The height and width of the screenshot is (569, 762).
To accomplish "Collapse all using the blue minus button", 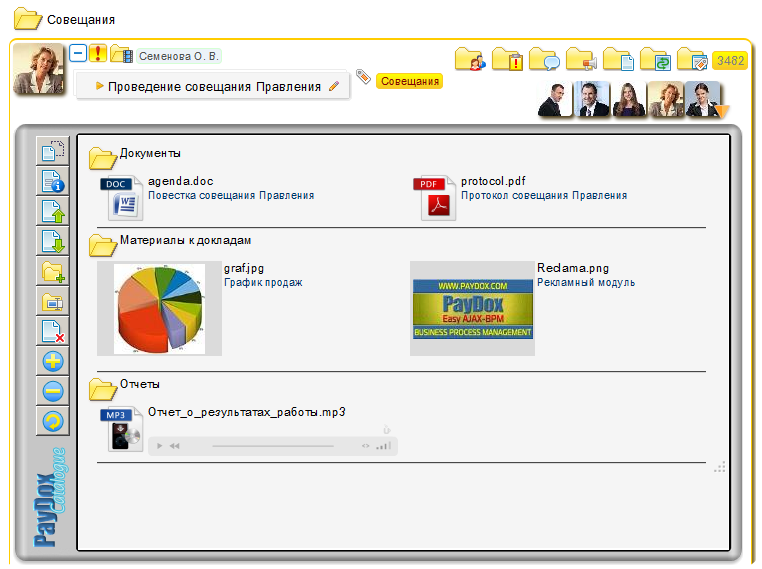I will click(x=52, y=391).
